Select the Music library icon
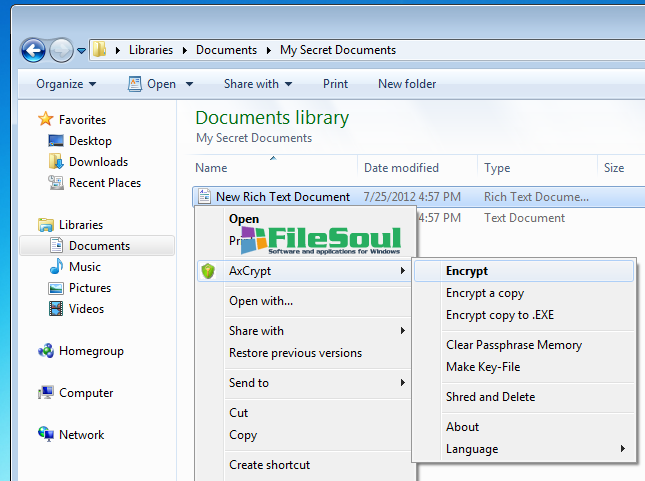Screen dimensions: 645x481 coord(57,267)
